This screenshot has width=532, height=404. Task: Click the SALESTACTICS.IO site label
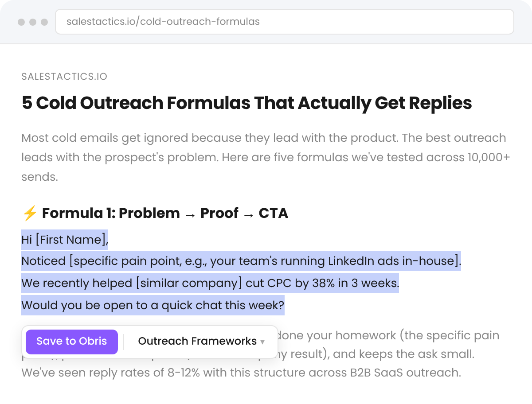pos(64,77)
